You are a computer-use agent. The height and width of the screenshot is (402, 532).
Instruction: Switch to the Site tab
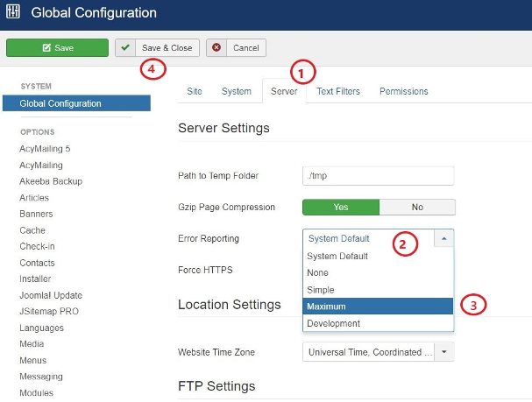click(194, 91)
